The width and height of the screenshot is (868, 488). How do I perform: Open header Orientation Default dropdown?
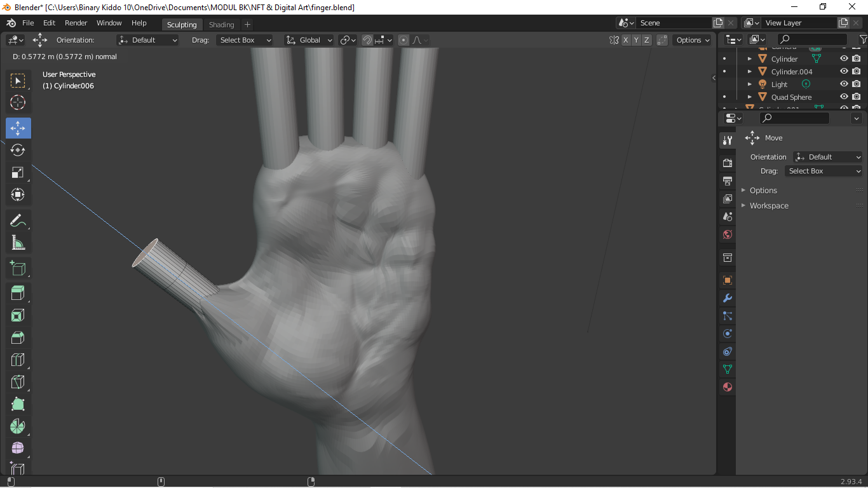click(x=148, y=40)
